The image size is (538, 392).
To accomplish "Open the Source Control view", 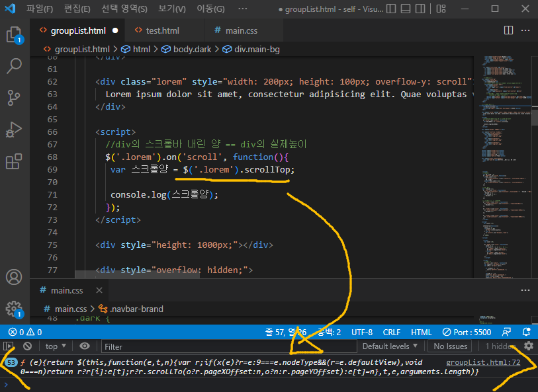I will tap(14, 98).
